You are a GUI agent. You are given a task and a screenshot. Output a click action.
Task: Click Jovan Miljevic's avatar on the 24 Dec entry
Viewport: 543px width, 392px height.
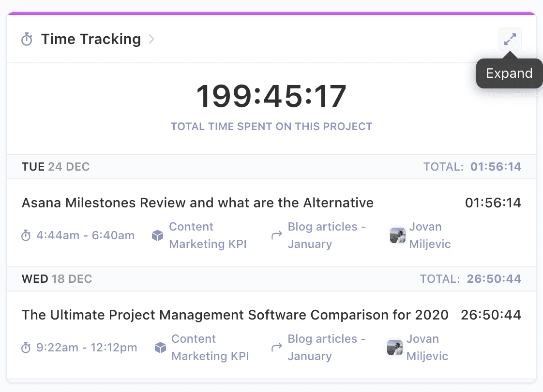click(397, 235)
